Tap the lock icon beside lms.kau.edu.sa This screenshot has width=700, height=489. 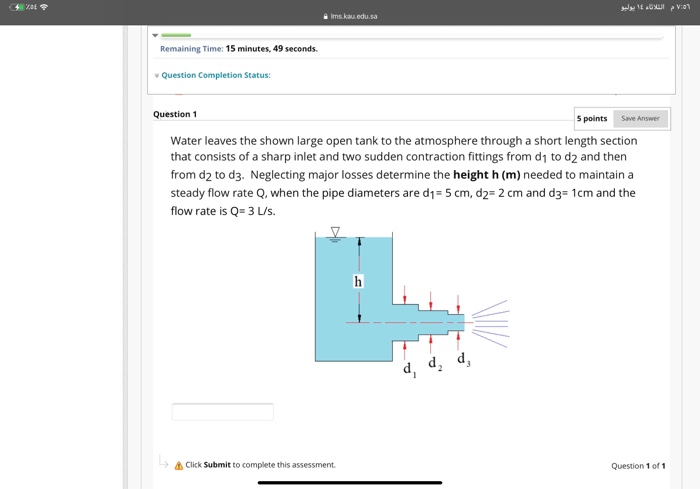pyautogui.click(x=325, y=16)
